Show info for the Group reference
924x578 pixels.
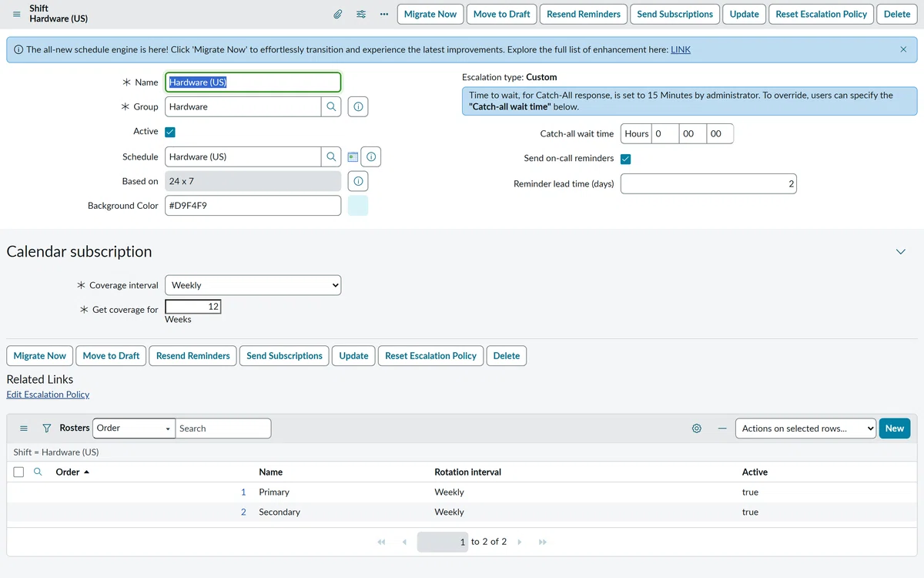pos(358,106)
